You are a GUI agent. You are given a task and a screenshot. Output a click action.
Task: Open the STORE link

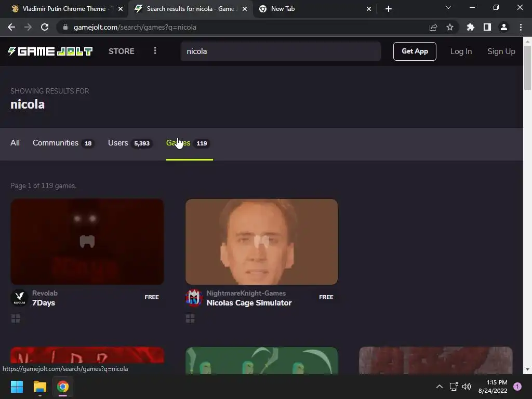click(122, 51)
